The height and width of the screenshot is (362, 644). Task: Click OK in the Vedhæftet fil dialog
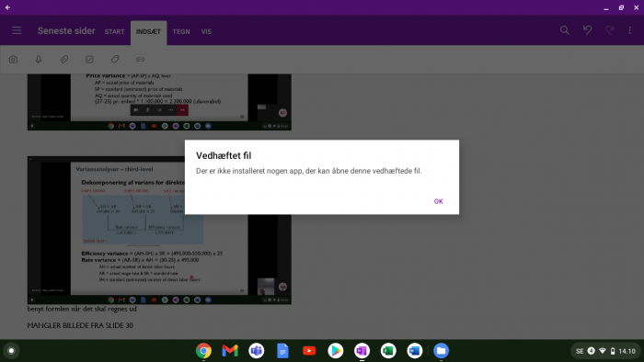(438, 201)
